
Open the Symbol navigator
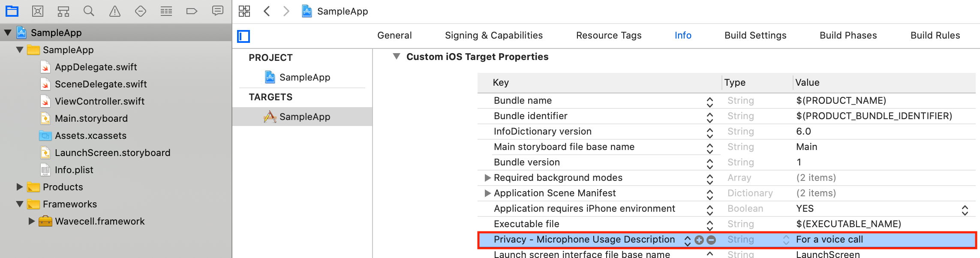click(x=63, y=11)
